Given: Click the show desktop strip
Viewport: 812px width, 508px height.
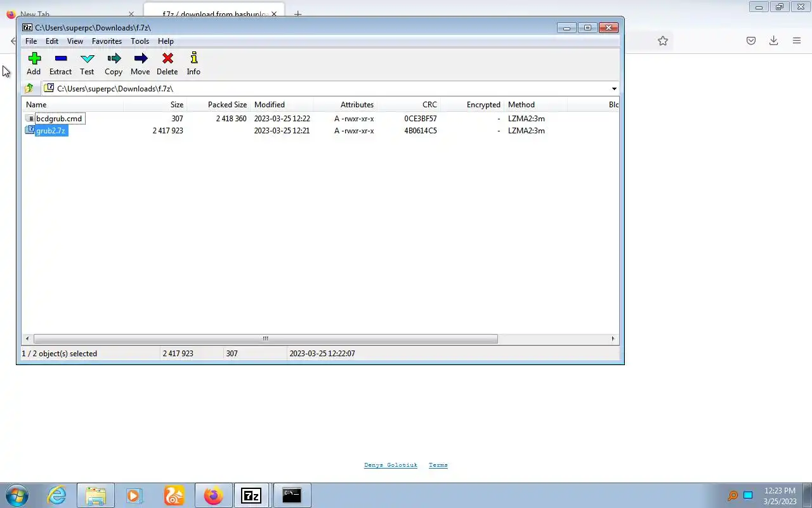Looking at the screenshot, I should 807,495.
